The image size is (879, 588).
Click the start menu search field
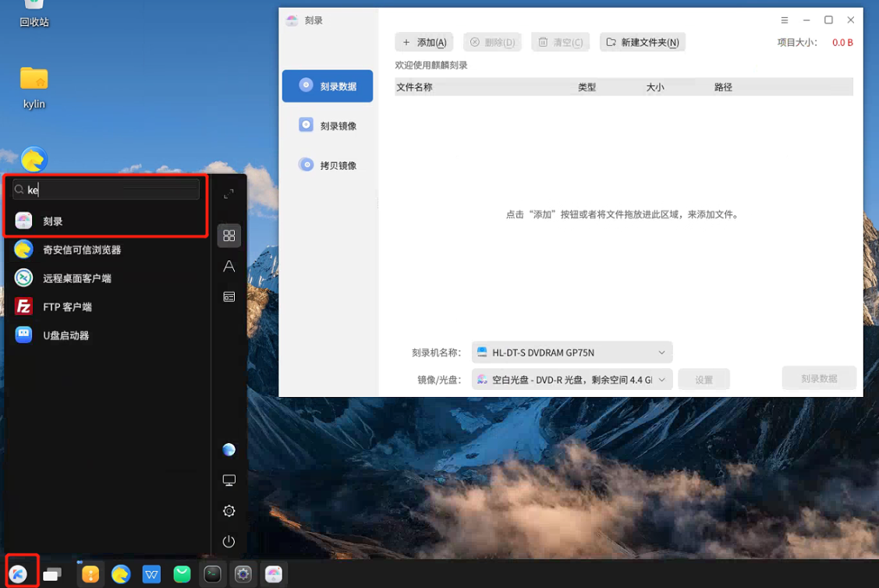click(106, 190)
